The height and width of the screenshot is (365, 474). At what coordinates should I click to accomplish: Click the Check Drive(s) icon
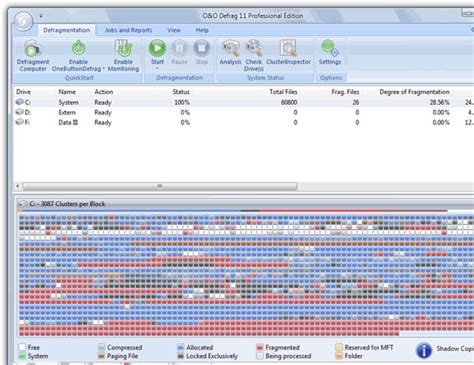pos(254,48)
